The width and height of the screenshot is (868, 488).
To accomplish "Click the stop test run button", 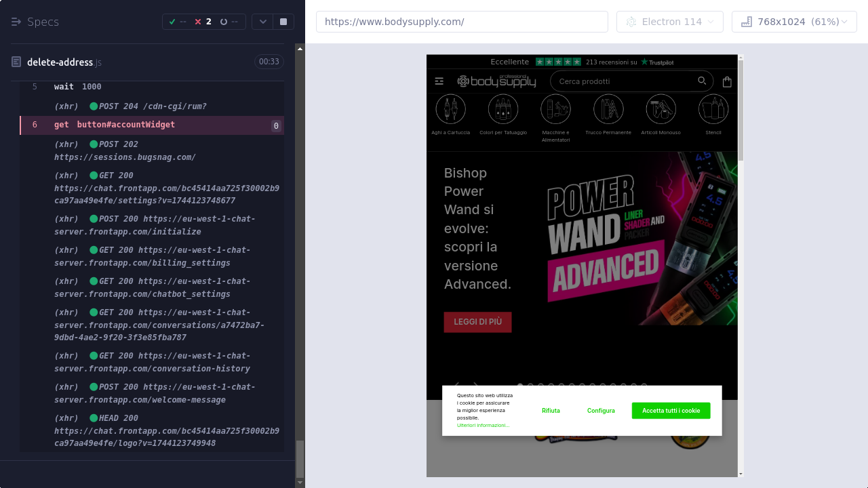I will [x=283, y=22].
